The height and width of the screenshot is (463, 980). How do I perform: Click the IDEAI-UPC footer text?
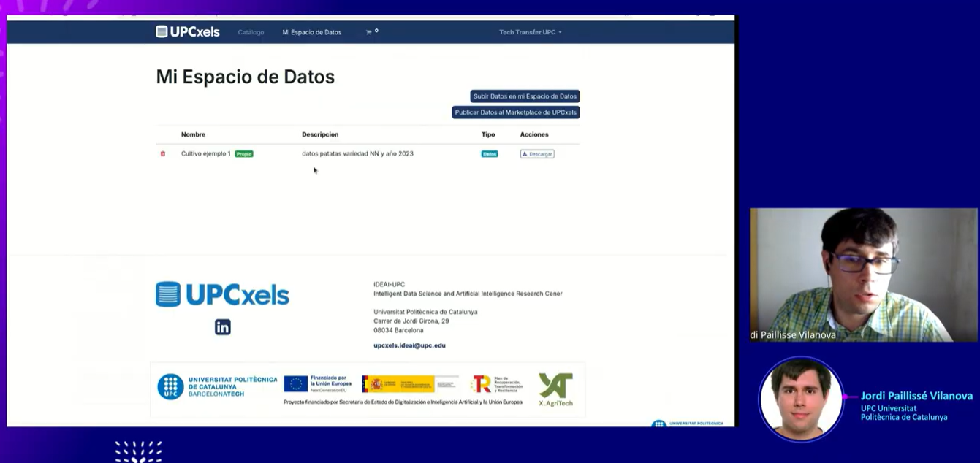point(389,285)
